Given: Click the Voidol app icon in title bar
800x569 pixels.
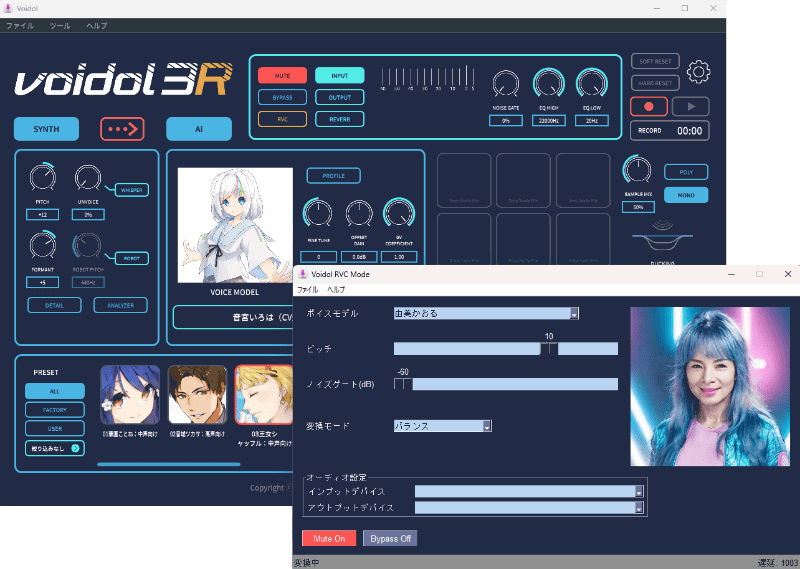Looking at the screenshot, I should (x=8, y=8).
